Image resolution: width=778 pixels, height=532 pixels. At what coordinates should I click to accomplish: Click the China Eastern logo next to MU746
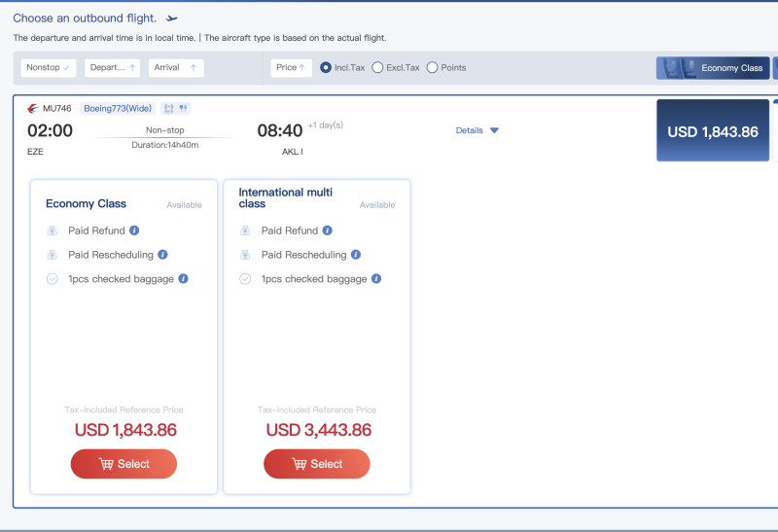pos(34,108)
